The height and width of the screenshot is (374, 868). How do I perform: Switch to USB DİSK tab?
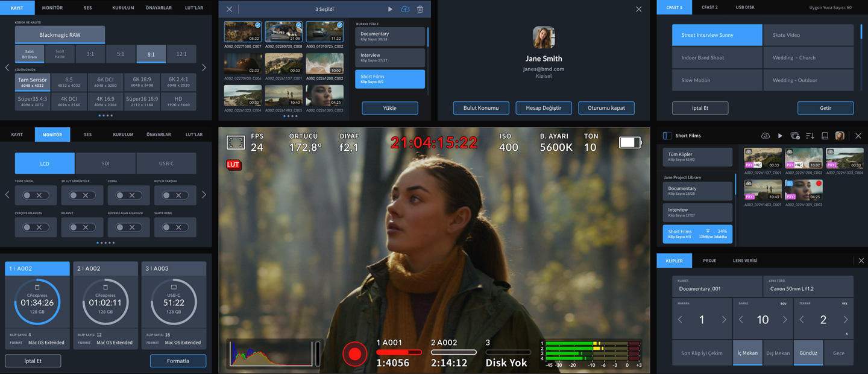tap(745, 7)
